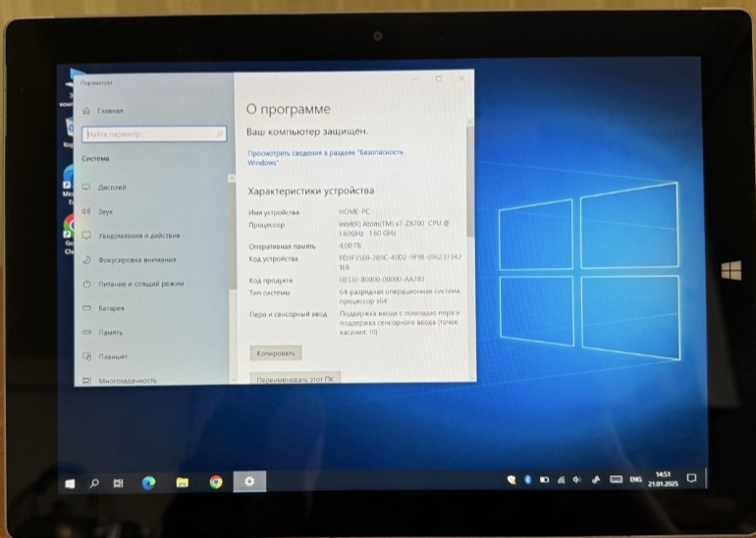Click the Копировать button
The height and width of the screenshot is (538, 756).
(x=276, y=352)
